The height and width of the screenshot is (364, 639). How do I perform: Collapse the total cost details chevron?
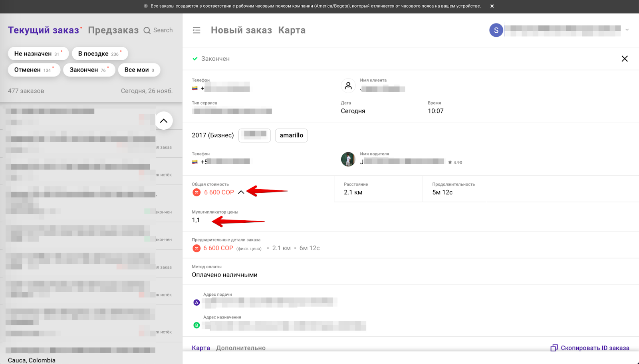point(241,192)
